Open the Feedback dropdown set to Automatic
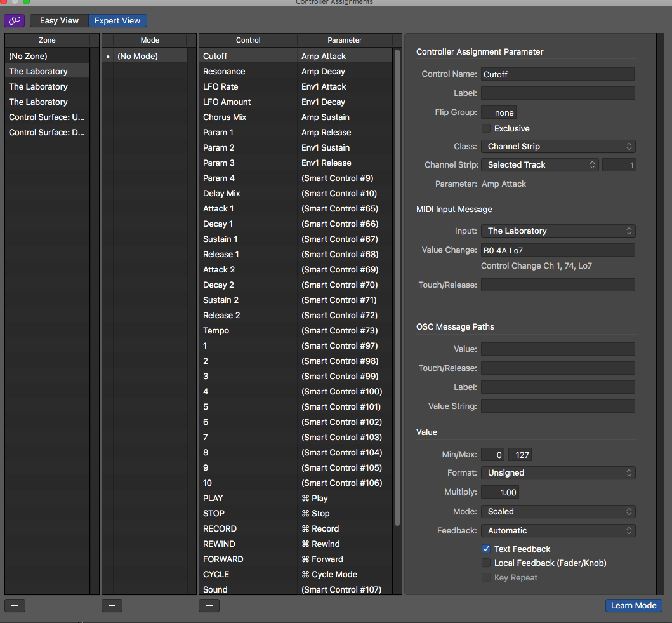 pyautogui.click(x=558, y=531)
